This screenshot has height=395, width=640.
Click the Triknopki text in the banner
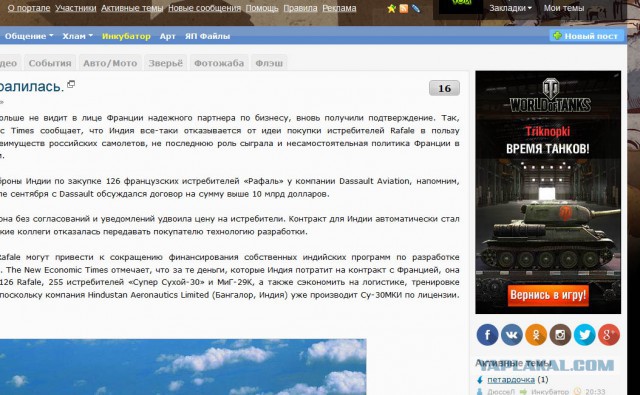[547, 131]
